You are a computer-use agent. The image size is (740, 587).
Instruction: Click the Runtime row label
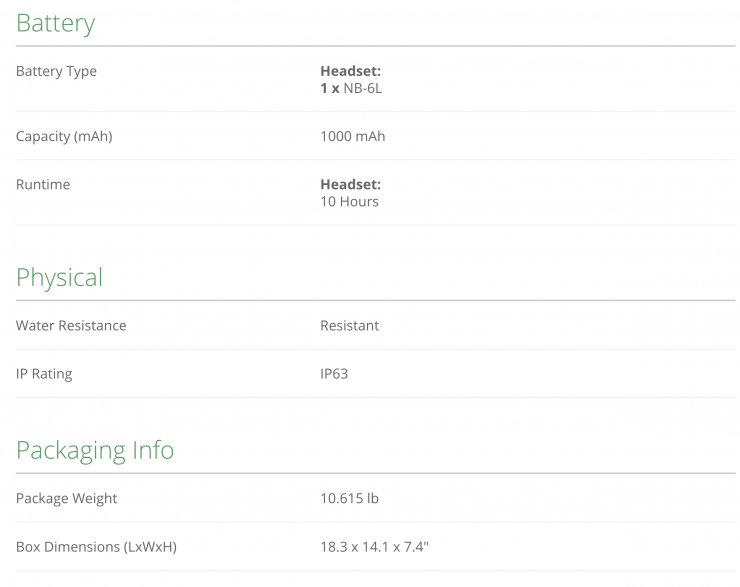(x=43, y=184)
